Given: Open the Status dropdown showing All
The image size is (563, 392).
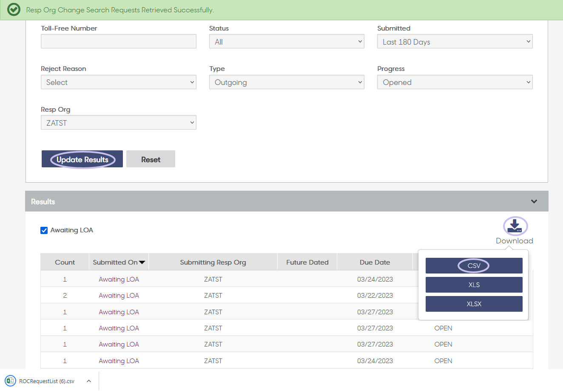Looking at the screenshot, I should pyautogui.click(x=287, y=41).
